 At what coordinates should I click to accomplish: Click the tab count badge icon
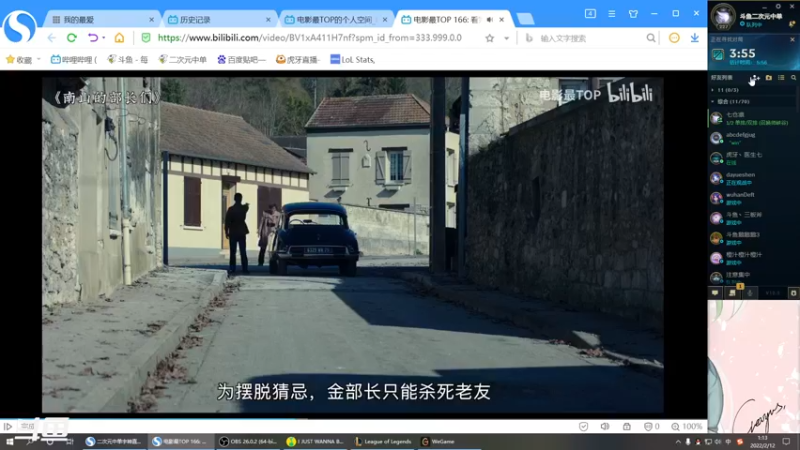[590, 13]
